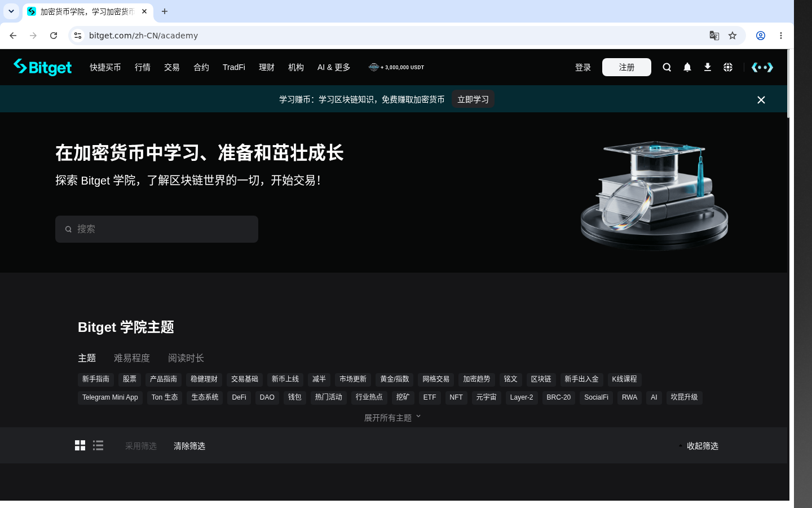This screenshot has height=508, width=812.
Task: Open Chrome translate page icon
Action: (714, 36)
